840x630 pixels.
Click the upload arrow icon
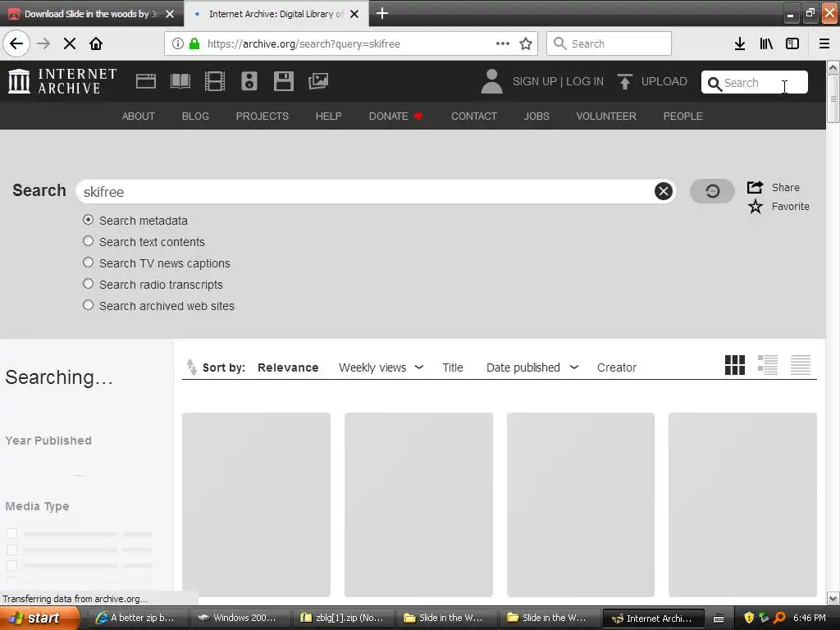click(624, 81)
